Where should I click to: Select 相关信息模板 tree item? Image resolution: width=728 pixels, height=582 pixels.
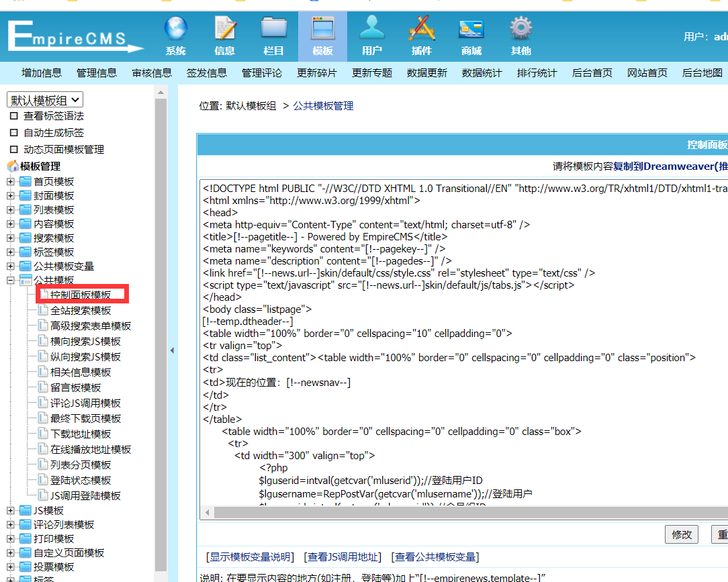point(81,372)
